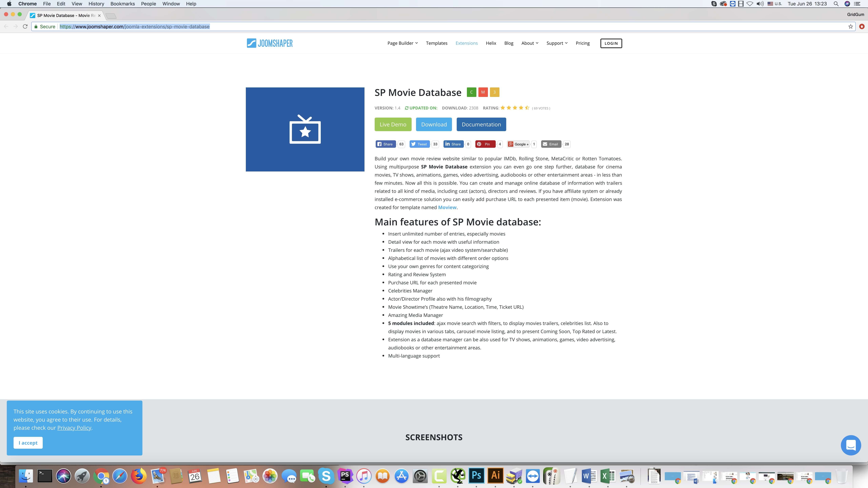Open Skype from the dock
The image size is (868, 488).
tap(326, 476)
